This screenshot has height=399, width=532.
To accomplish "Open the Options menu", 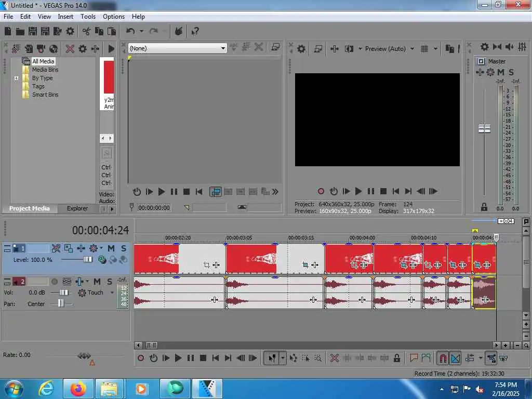I will (114, 17).
